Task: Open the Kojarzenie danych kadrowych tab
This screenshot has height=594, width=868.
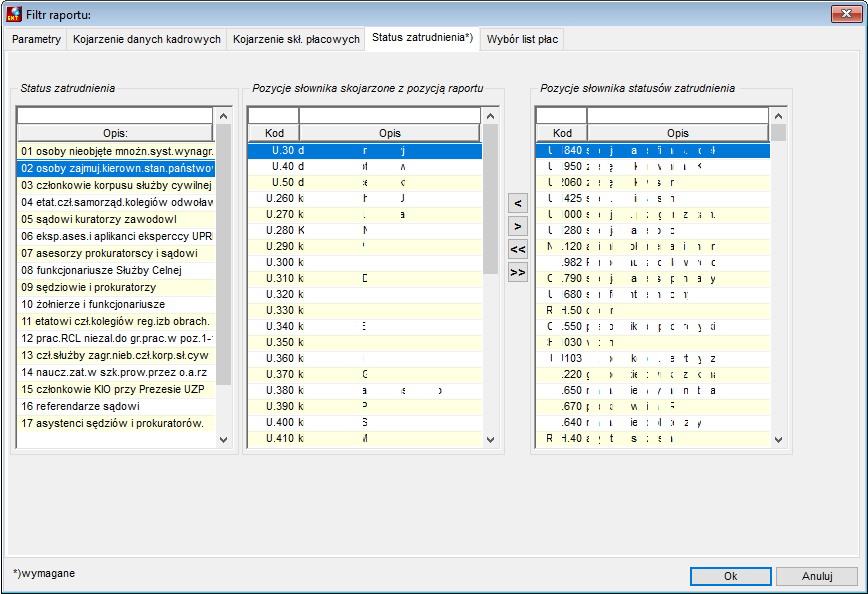Action: tap(147, 39)
